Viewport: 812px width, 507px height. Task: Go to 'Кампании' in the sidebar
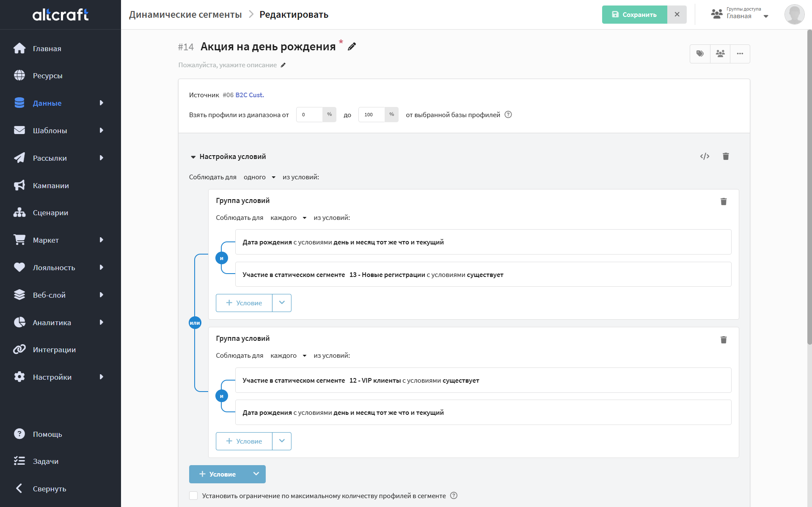pyautogui.click(x=51, y=186)
